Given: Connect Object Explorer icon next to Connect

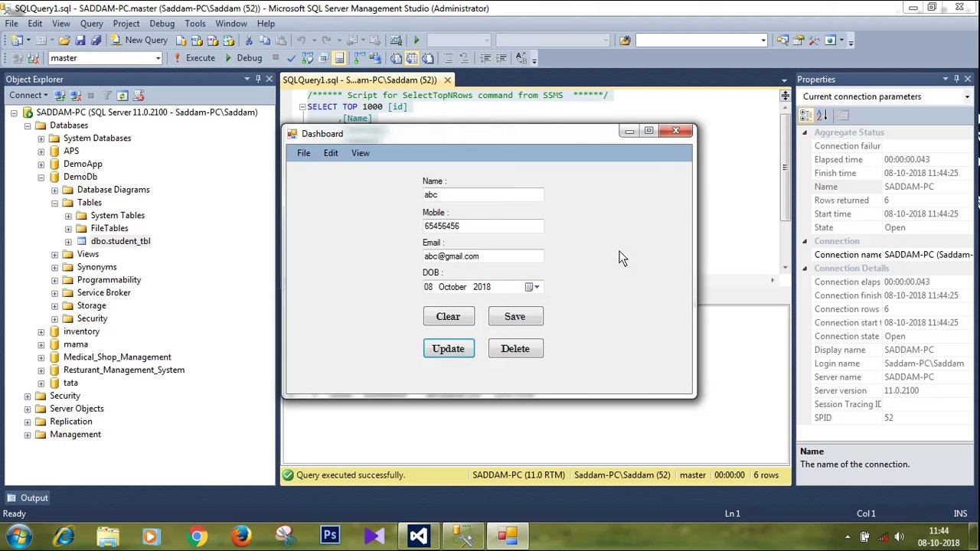Looking at the screenshot, I should tap(59, 96).
